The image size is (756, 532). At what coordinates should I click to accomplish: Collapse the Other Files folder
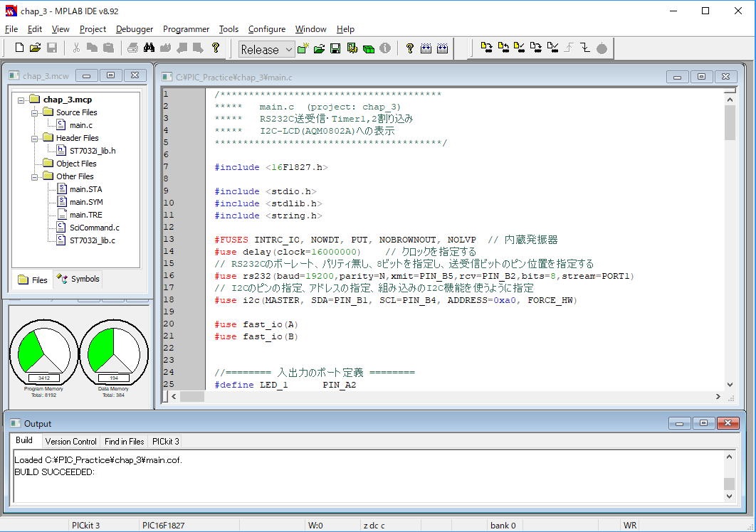pos(33,176)
